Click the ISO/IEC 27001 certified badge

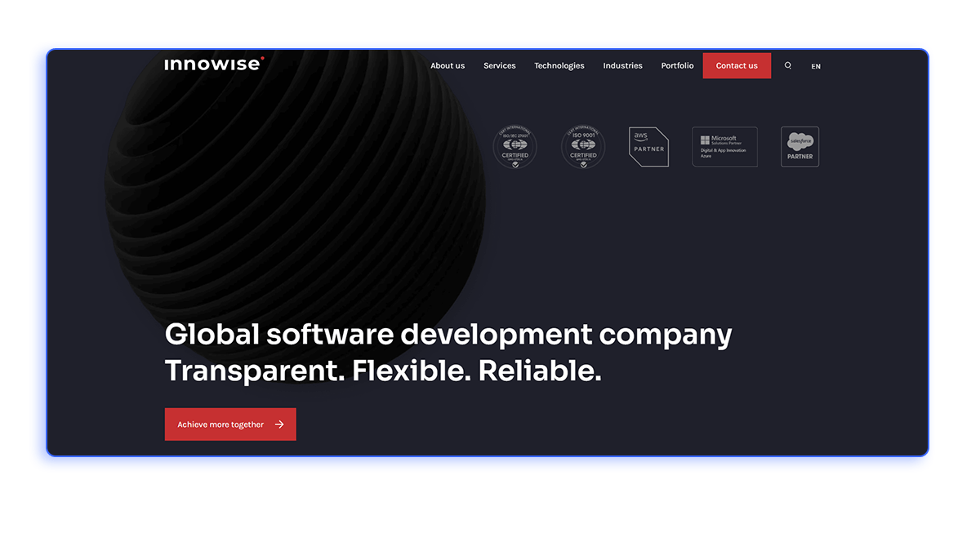coord(514,147)
